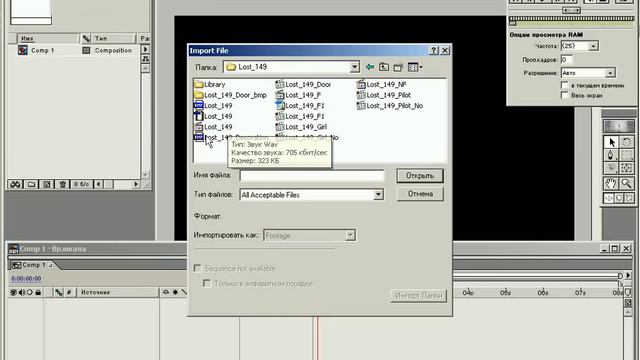640x360 pixels.
Task: Click the solo circle column icon in timeline
Action: [29, 292]
